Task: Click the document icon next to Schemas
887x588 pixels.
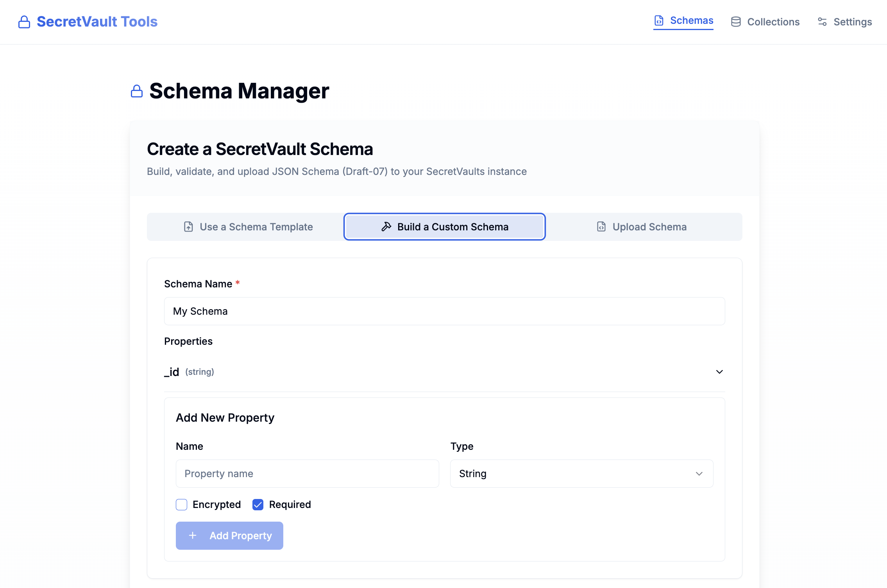Action: 659,21
